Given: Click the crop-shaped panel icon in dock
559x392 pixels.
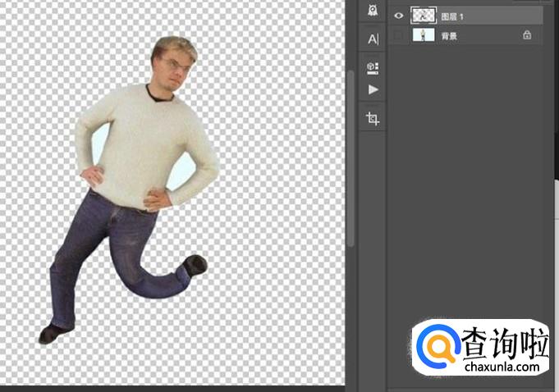Looking at the screenshot, I should 373,119.
